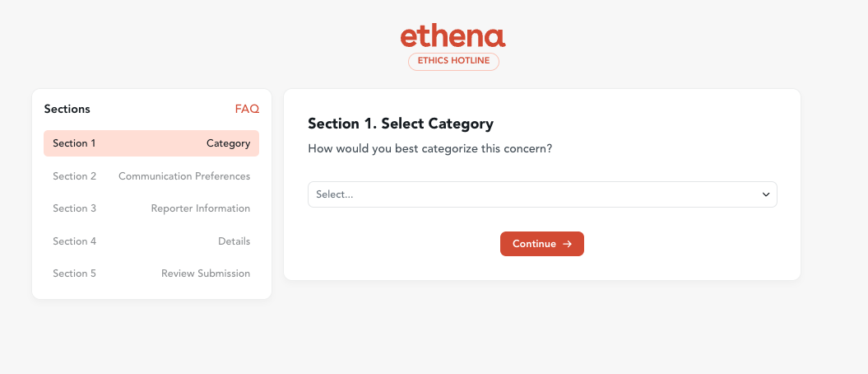
Task: Click the chevron arrow of the category dropdown
Action: pos(766,194)
